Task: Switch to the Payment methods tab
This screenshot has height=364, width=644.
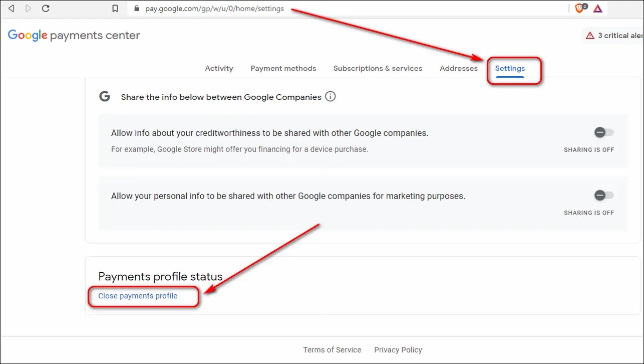Action: pos(283,68)
